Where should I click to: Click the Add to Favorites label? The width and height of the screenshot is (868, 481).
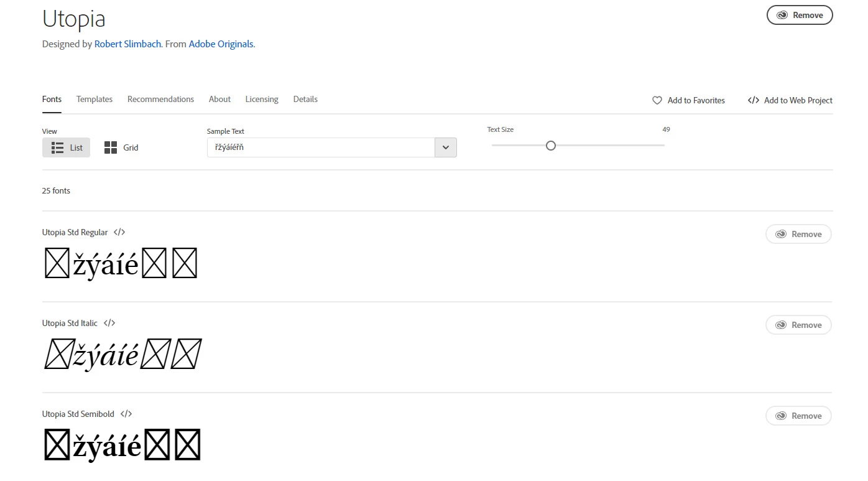pos(696,100)
